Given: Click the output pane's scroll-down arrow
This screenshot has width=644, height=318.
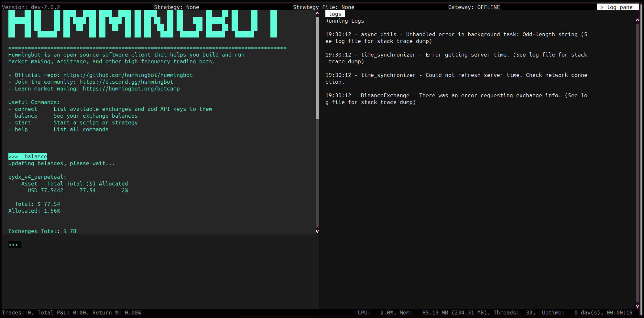Looking at the screenshot, I should 317,231.
